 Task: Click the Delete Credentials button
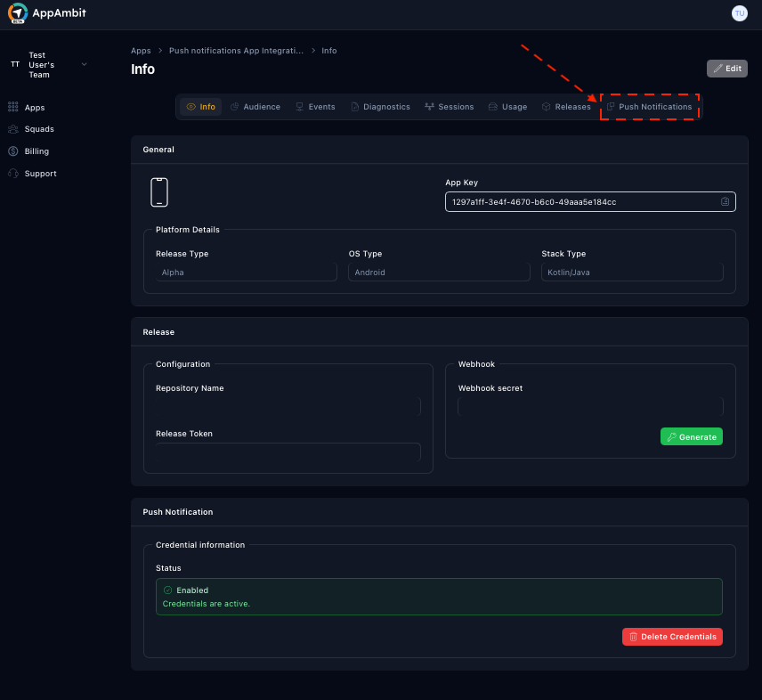[672, 637]
